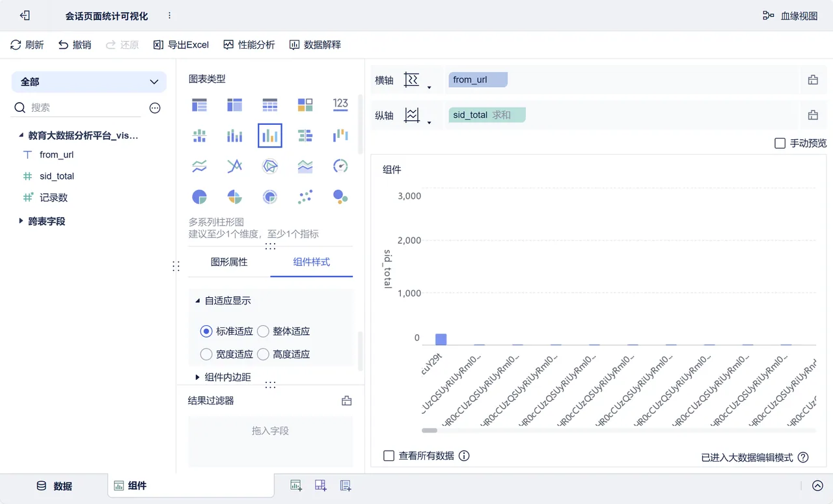Image resolution: width=833 pixels, height=504 pixels.
Task: Click the exit icon beside the title
Action: 25,16
